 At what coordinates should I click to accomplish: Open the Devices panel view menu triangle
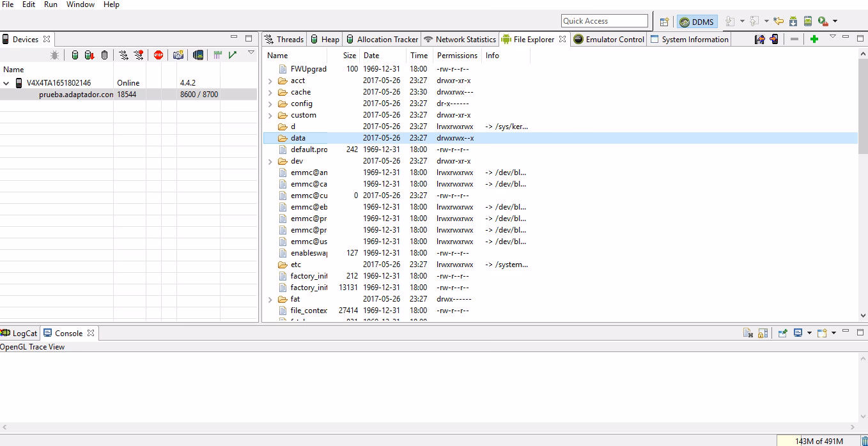(251, 53)
